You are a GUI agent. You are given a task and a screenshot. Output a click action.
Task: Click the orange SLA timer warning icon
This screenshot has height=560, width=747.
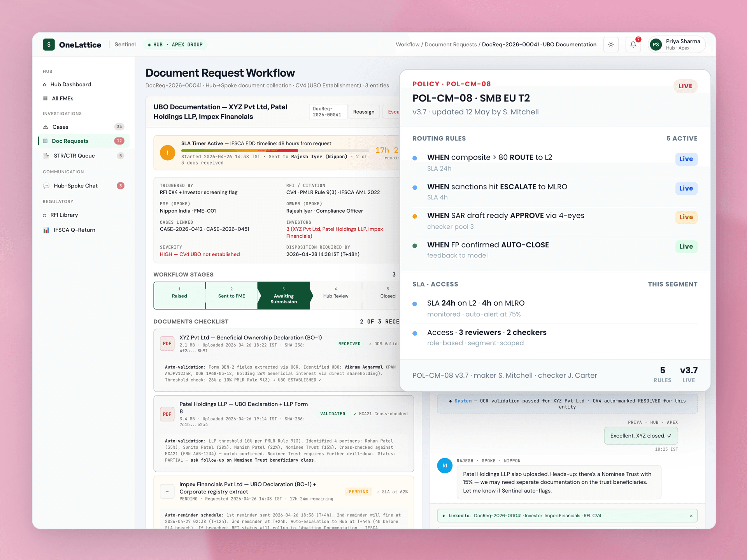[x=167, y=153]
